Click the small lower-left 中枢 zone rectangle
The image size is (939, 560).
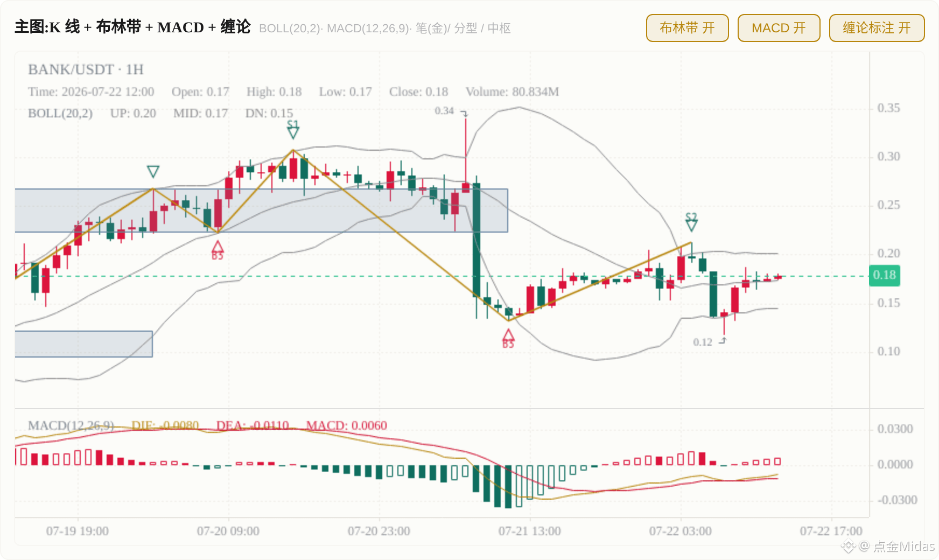tap(83, 344)
